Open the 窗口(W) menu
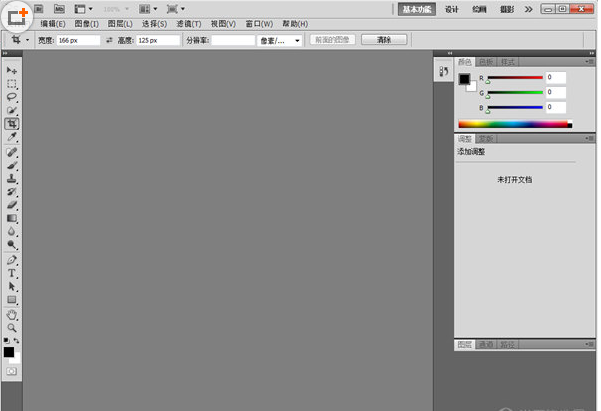This screenshot has width=601, height=411. tap(259, 24)
